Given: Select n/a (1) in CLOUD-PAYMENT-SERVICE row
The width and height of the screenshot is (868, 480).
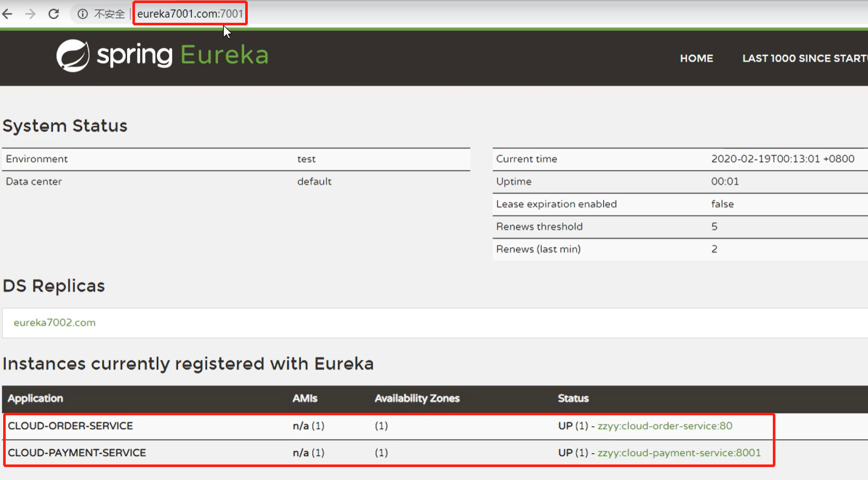Looking at the screenshot, I should 308,453.
